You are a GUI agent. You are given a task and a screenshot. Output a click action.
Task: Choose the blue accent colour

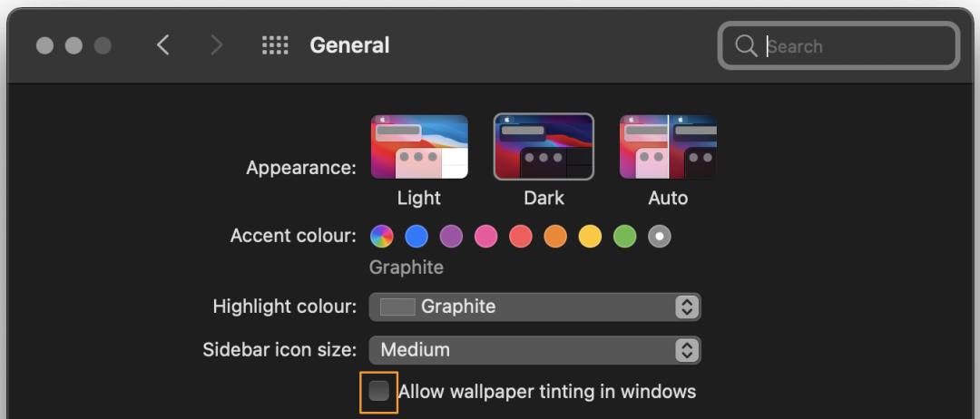[416, 237]
